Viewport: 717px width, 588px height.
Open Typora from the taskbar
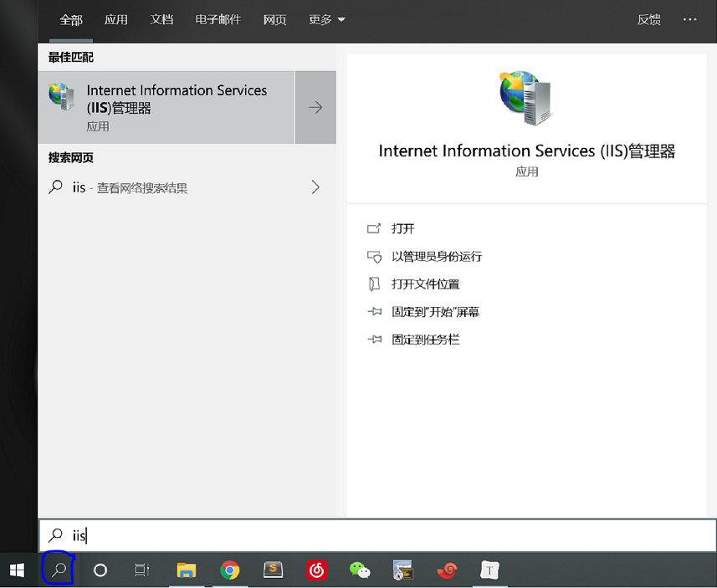click(x=489, y=570)
